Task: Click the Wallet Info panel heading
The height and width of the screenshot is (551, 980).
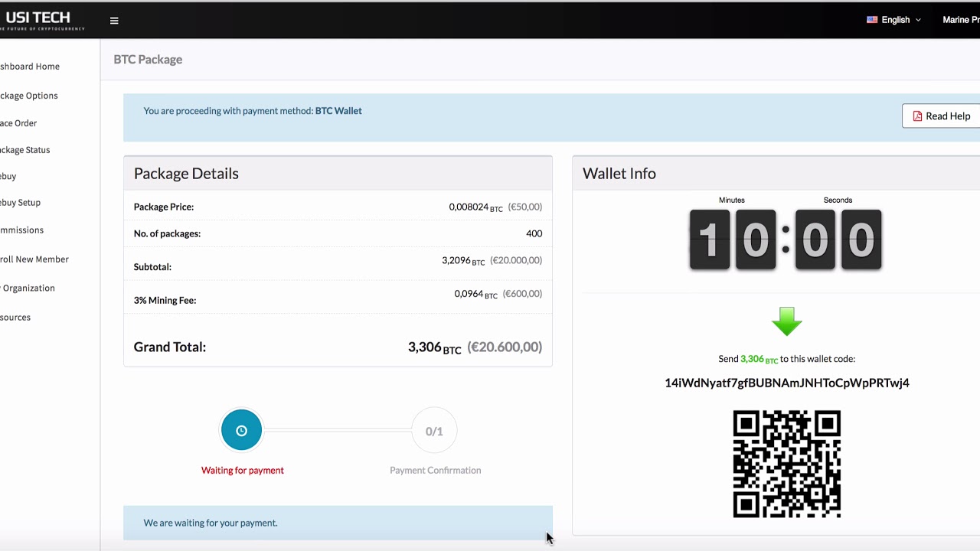Action: pyautogui.click(x=619, y=174)
